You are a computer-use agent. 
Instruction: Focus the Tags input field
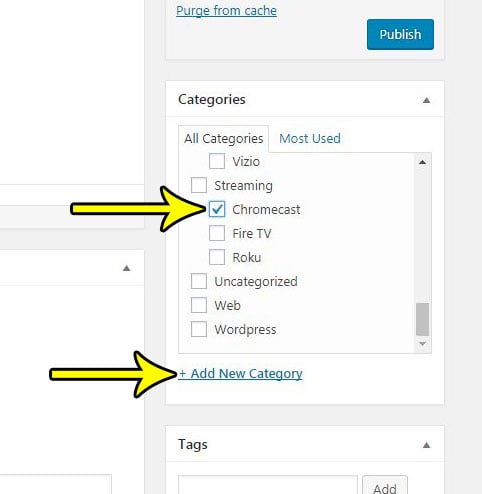pos(268,485)
